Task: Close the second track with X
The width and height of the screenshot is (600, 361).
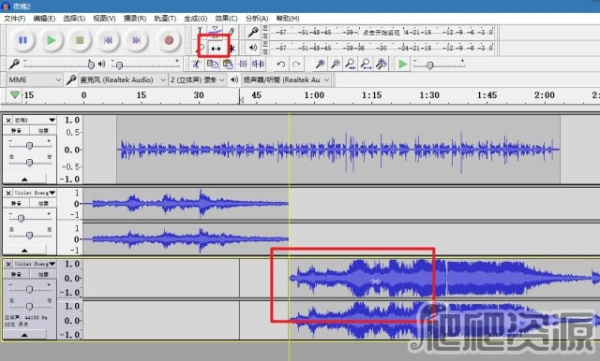Action: click(x=8, y=193)
